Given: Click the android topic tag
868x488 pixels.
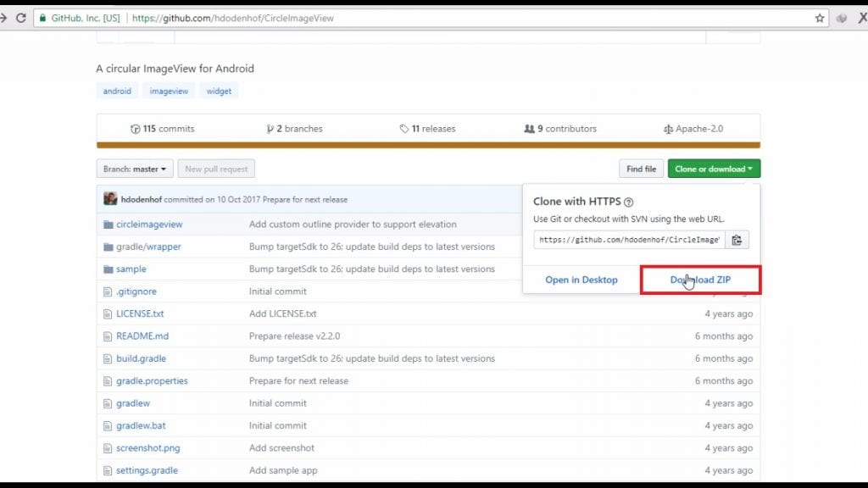Looking at the screenshot, I should (x=117, y=91).
